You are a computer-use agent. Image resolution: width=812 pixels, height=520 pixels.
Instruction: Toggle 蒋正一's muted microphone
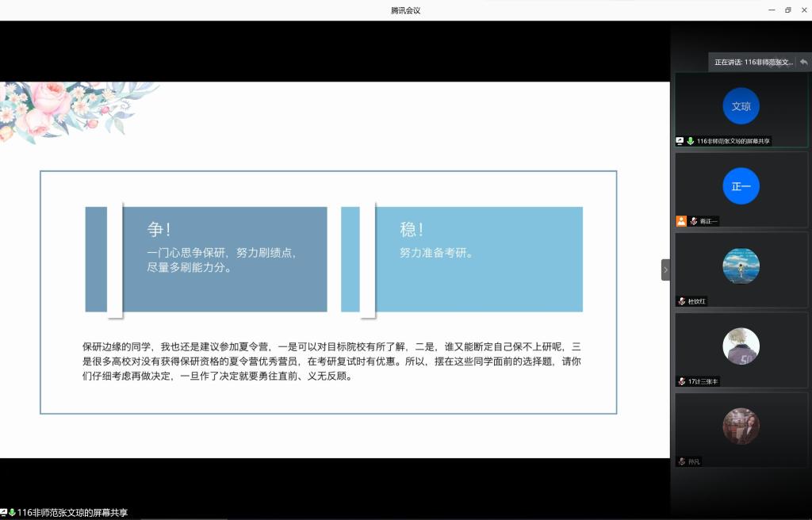point(694,221)
